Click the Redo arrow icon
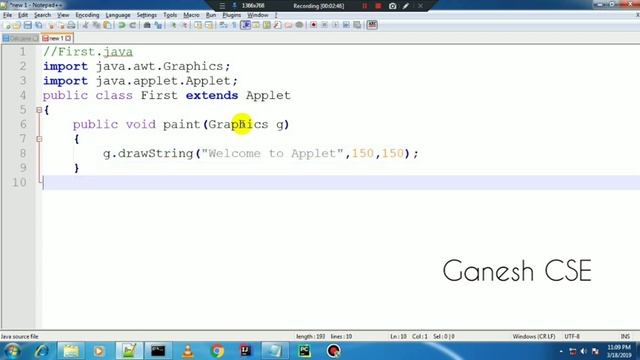Viewport: 640px width, 360px height. [x=133, y=25]
